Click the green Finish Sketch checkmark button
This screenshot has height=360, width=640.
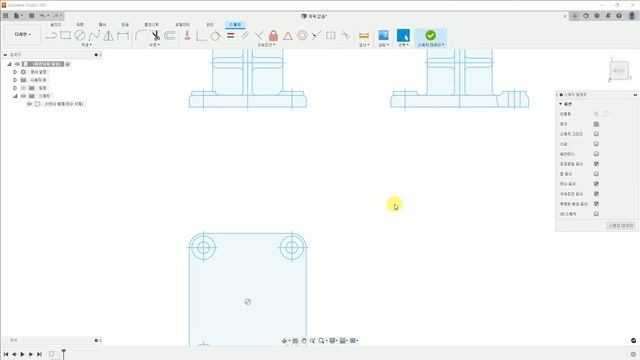(x=430, y=36)
